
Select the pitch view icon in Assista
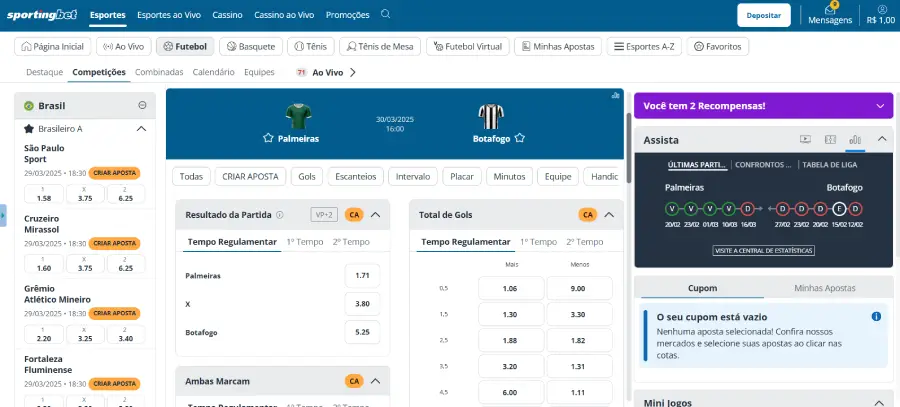830,139
